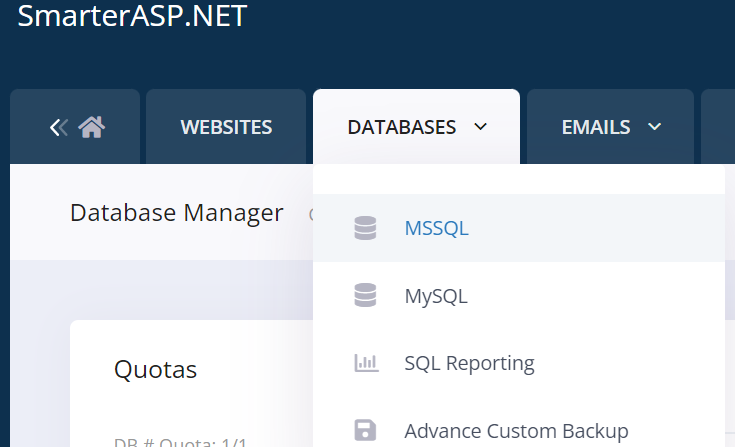This screenshot has width=735, height=447.
Task: Click the Database Manager page heading
Action: point(177,213)
